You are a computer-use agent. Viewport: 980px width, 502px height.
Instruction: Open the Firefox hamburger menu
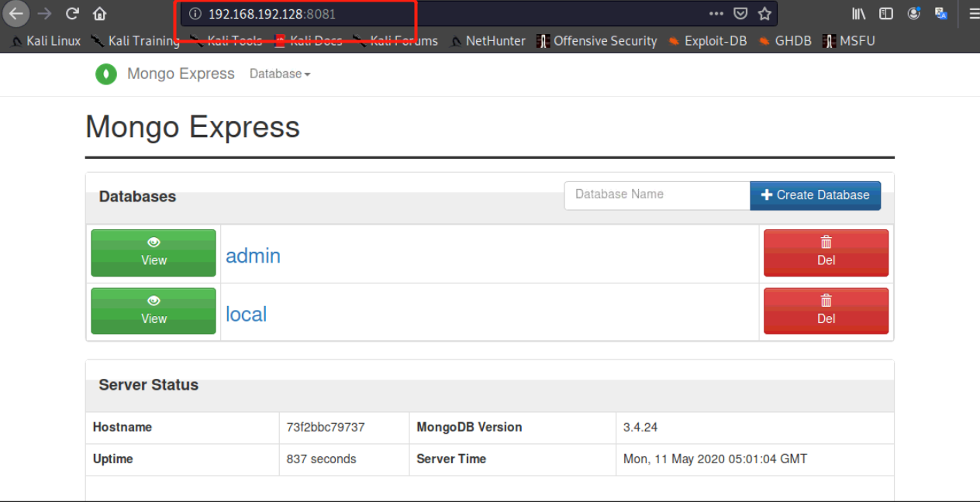click(974, 13)
